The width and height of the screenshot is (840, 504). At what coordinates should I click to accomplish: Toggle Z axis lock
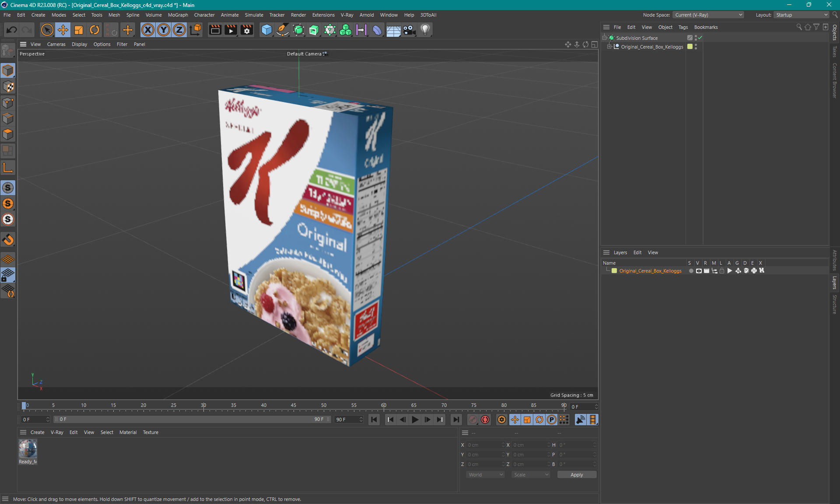tap(179, 30)
